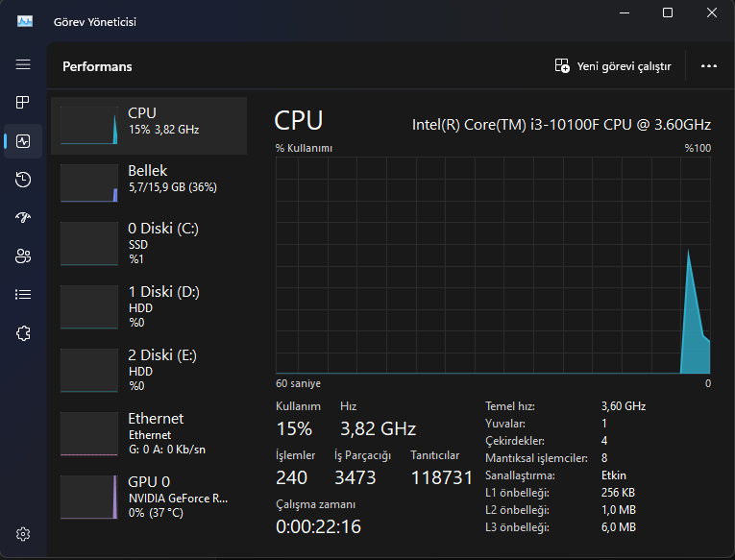Open the GPU 0 NVIDIA entry

[x=149, y=496]
